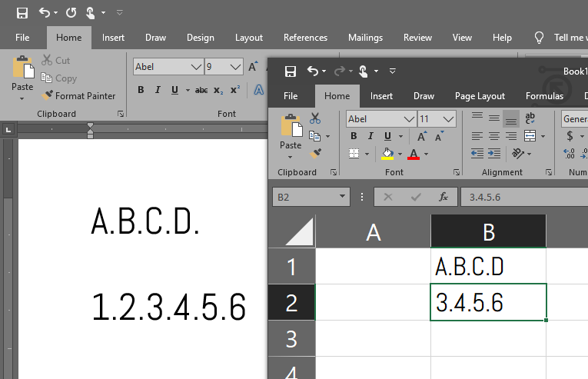Open Customize Quick Access Toolbar in Word
588x379 pixels.
(120, 13)
